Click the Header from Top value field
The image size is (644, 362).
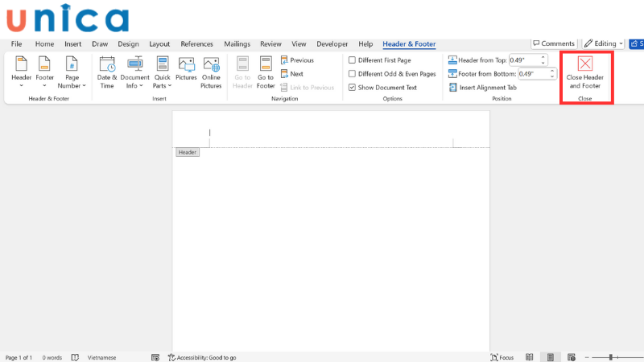524,60
